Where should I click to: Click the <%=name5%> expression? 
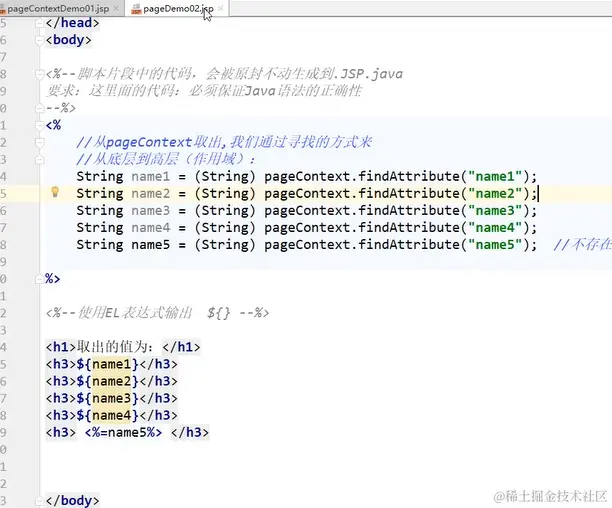point(123,433)
